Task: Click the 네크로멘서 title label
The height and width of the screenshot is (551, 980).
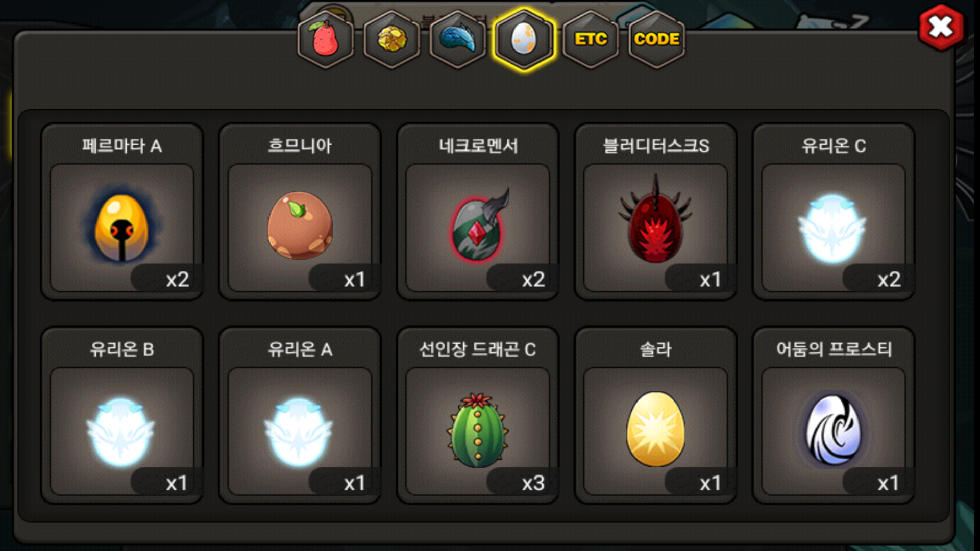Action: click(478, 146)
